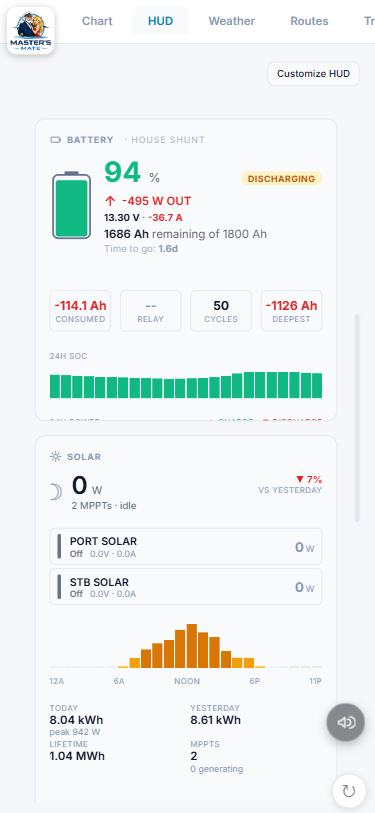Click the noon peak bar in solar chart
Image resolution: width=375 pixels, height=813 pixels.
coord(192,646)
